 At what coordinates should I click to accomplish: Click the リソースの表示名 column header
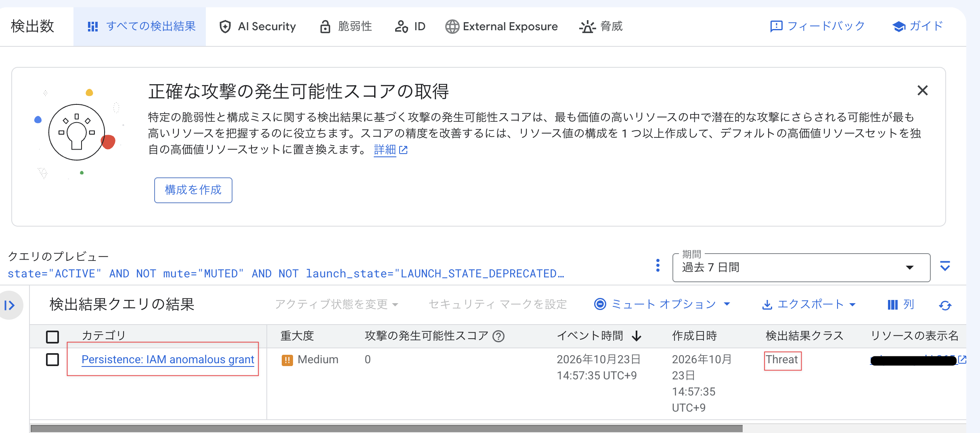coord(914,336)
